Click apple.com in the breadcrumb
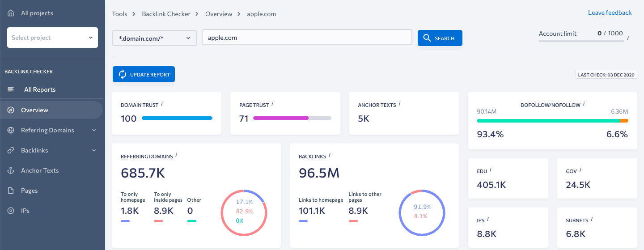644x250 pixels. coord(262,14)
